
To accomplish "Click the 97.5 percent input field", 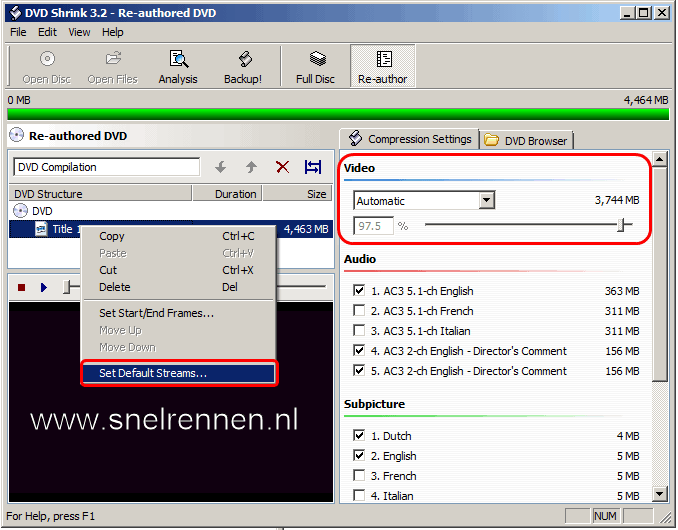I will [x=374, y=226].
